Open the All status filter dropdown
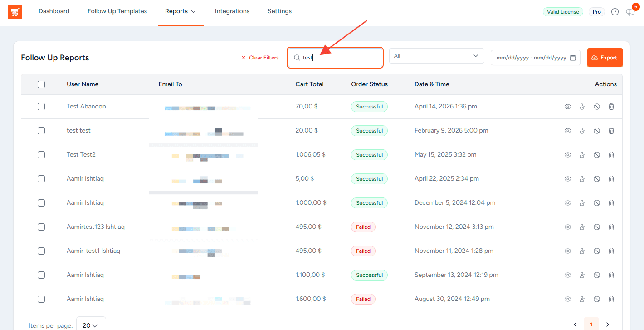The height and width of the screenshot is (330, 644). pyautogui.click(x=436, y=56)
